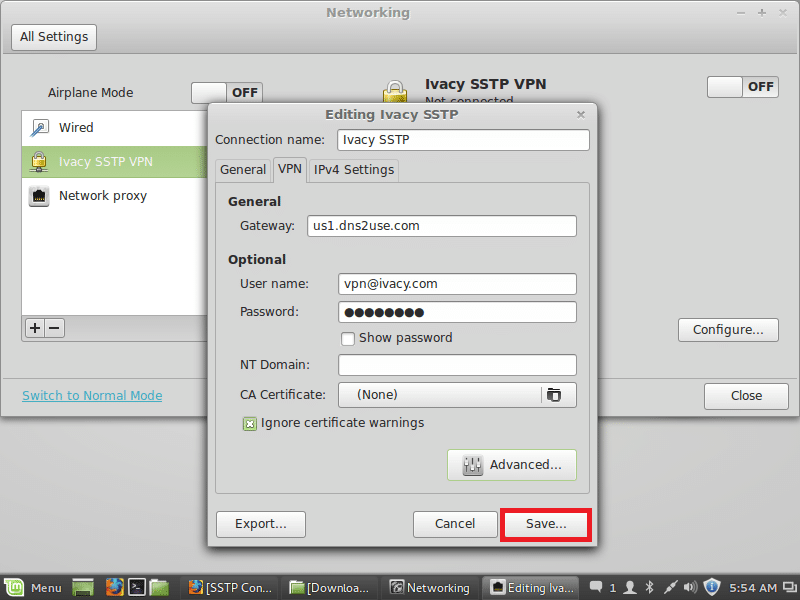Click the Export... button
800x600 pixels.
coord(261,524)
